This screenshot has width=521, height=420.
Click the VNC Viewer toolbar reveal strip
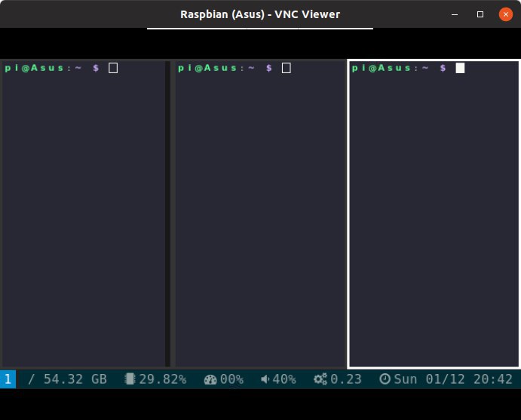(x=260, y=29)
